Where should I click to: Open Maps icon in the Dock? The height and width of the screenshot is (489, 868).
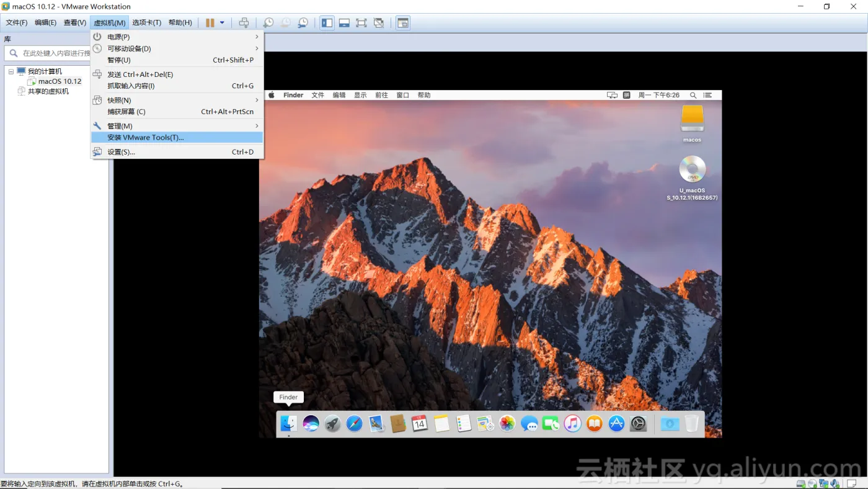(485, 424)
